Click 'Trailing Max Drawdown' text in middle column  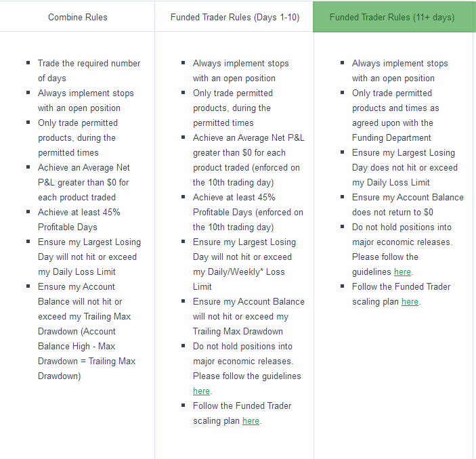click(238, 331)
